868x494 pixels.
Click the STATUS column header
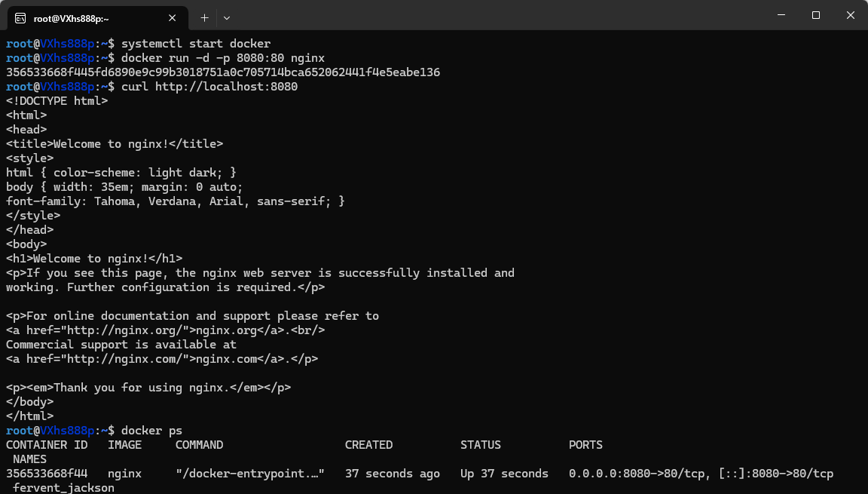coord(481,445)
